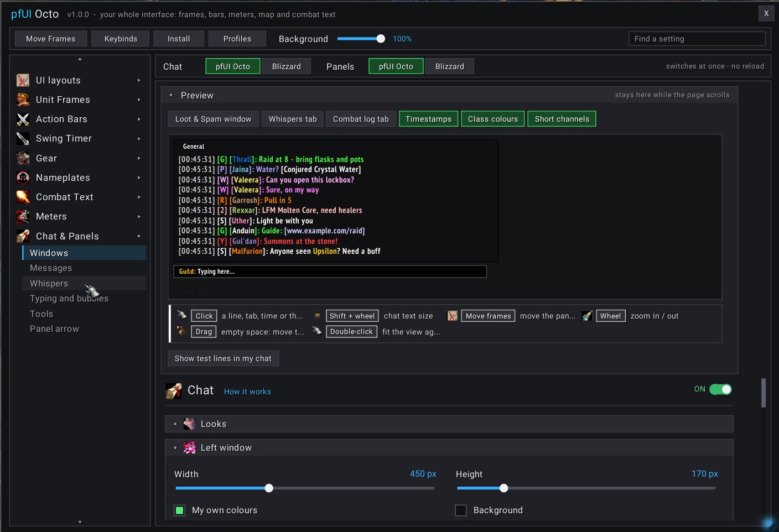This screenshot has width=779, height=532.
Task: Toggle the Chat ON switch
Action: point(720,389)
